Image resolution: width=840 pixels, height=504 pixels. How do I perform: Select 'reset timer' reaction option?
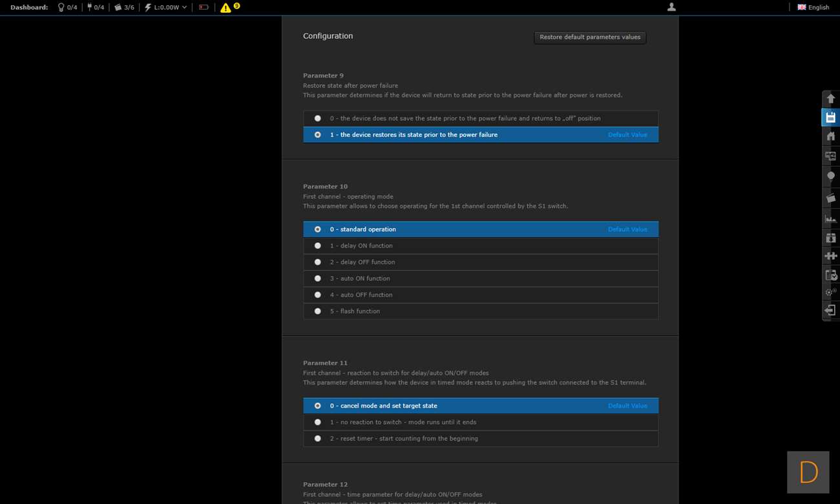tap(317, 438)
